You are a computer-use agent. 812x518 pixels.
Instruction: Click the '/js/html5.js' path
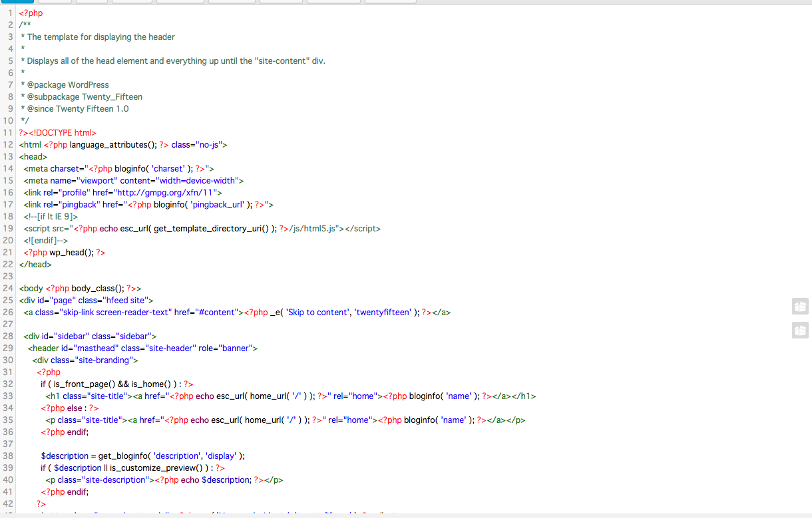(x=313, y=229)
